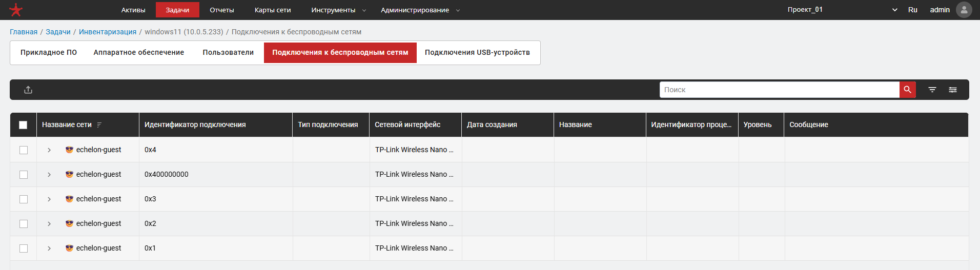The image size is (980, 270).
Task: Click the admin username
Action: tap(940, 10)
